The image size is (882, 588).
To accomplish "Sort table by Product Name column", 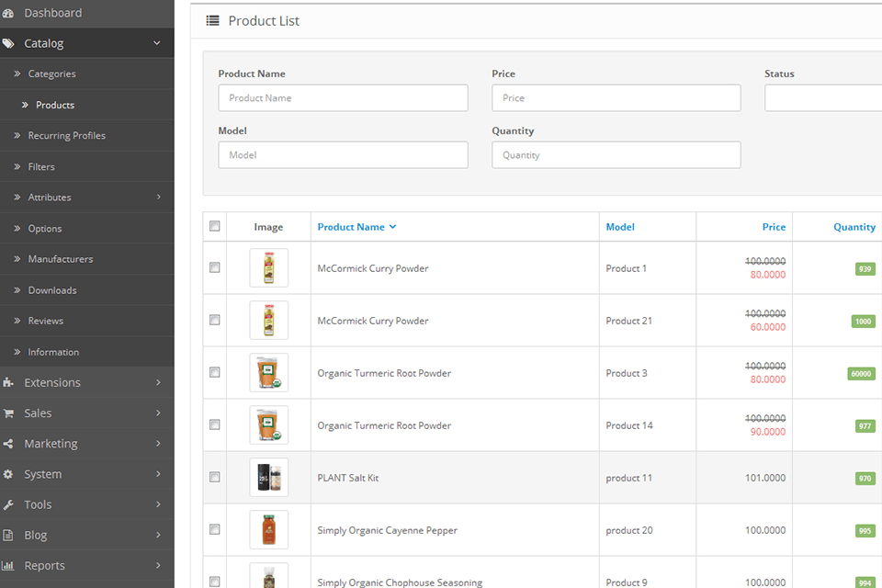I will (x=351, y=227).
